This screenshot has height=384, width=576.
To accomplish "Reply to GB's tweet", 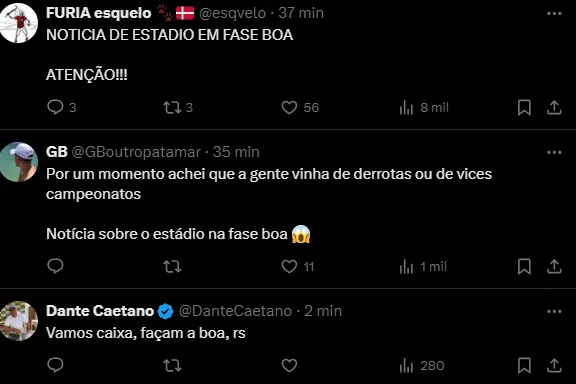I will (x=55, y=266).
